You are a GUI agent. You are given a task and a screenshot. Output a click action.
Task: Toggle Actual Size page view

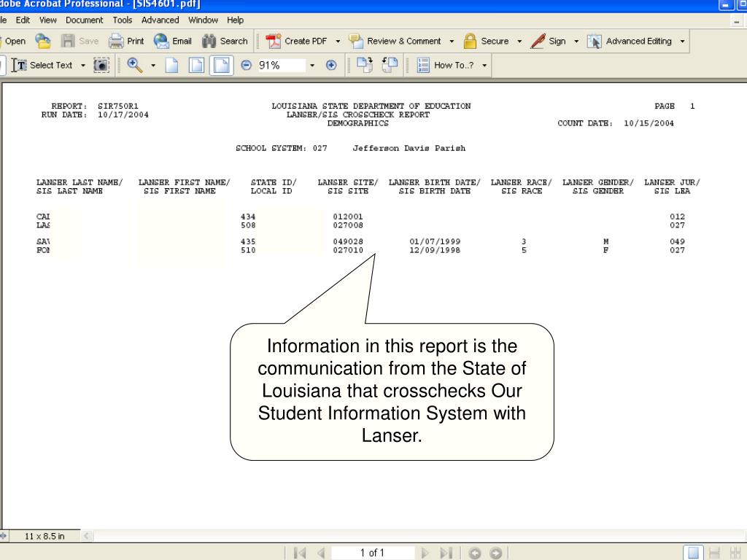[x=171, y=65]
